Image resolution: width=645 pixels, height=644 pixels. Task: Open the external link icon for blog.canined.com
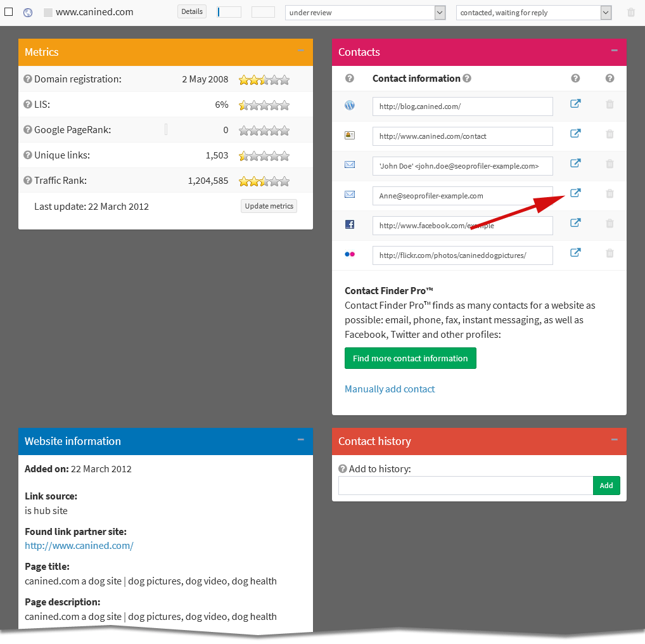click(575, 103)
